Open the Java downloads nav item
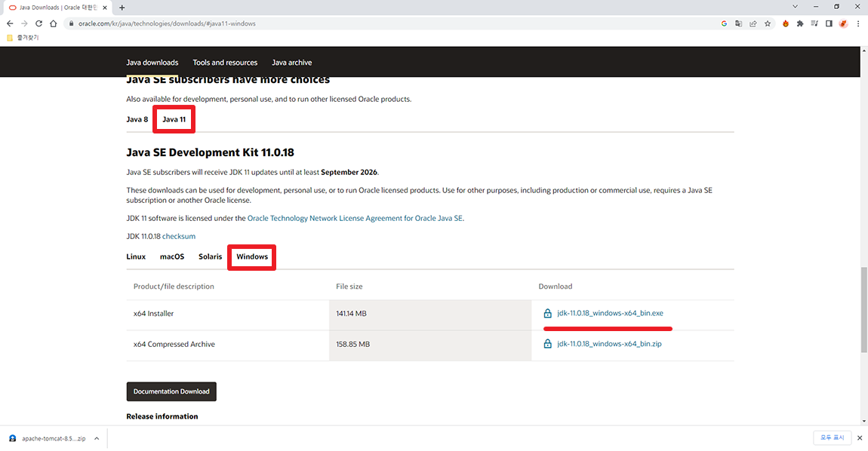Screen dimensions: 868x451 click(x=152, y=63)
